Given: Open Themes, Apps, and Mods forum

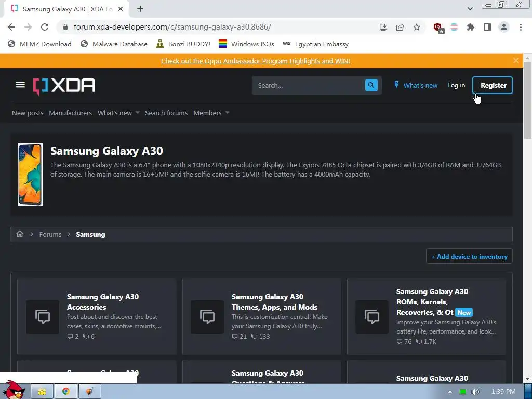Looking at the screenshot, I should 274,302.
